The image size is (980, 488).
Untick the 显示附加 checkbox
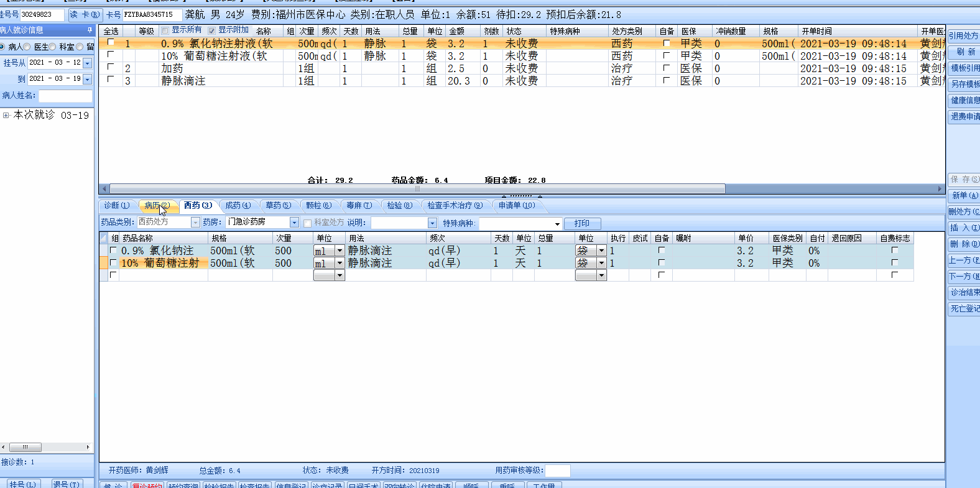(211, 30)
